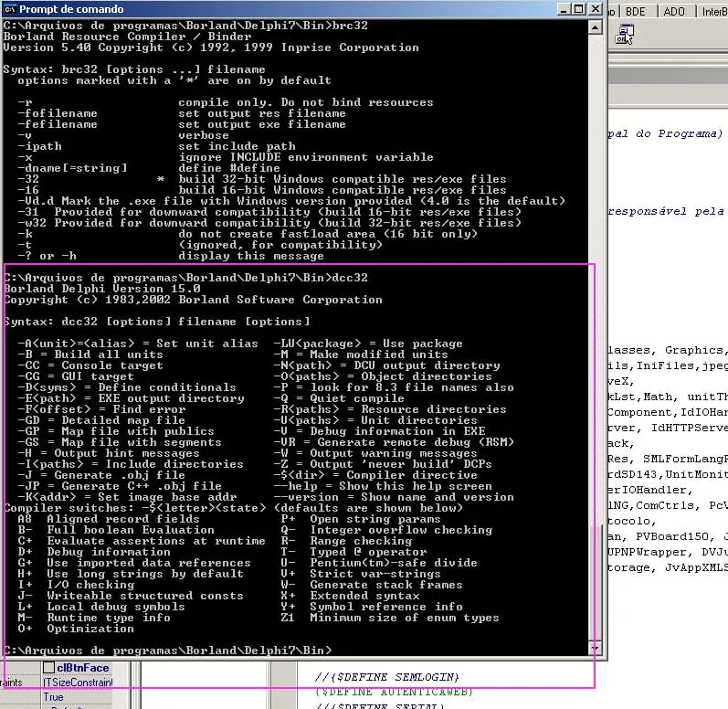This screenshot has width=728, height=709.
Task: Click the 'ils,IniFiles,jpeg' line in editor
Action: [668, 365]
